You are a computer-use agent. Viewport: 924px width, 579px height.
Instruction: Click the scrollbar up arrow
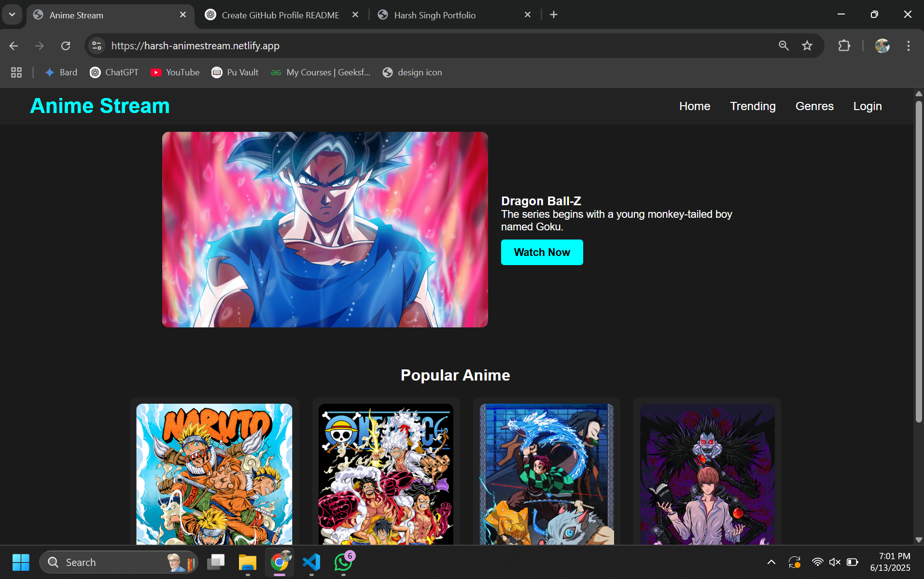(x=919, y=94)
